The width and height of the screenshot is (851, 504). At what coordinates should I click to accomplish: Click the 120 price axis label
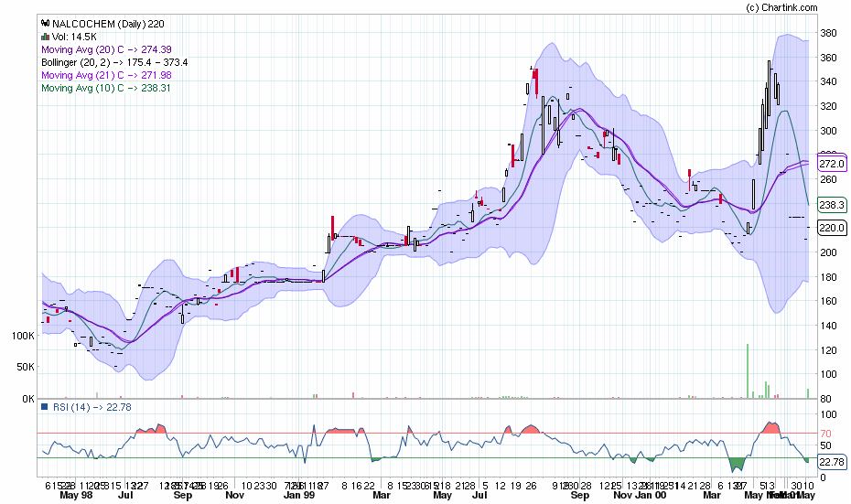(828, 349)
